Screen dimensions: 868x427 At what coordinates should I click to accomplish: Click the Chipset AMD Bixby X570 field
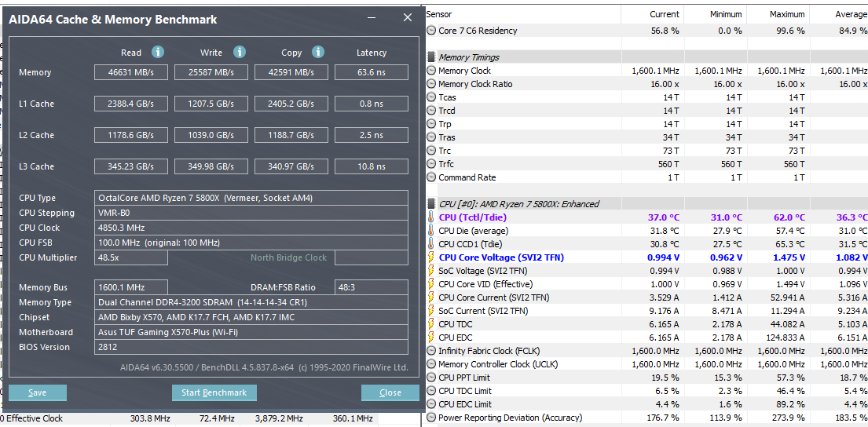pyautogui.click(x=251, y=317)
